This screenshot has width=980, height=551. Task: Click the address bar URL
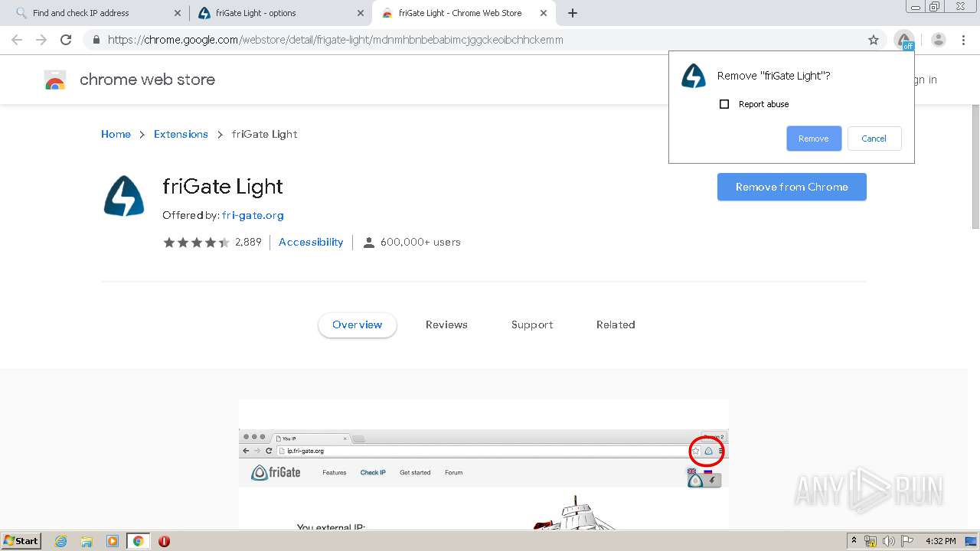(x=335, y=40)
